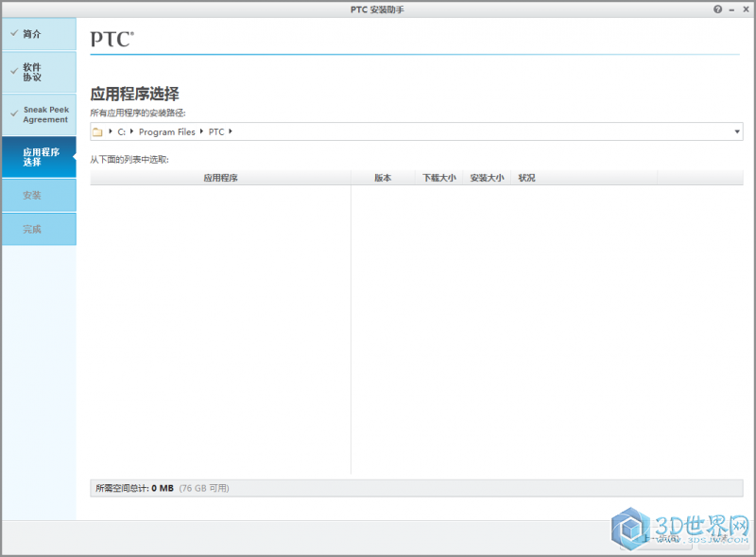Select PTC path segment
The image size is (756, 557).
pos(216,131)
